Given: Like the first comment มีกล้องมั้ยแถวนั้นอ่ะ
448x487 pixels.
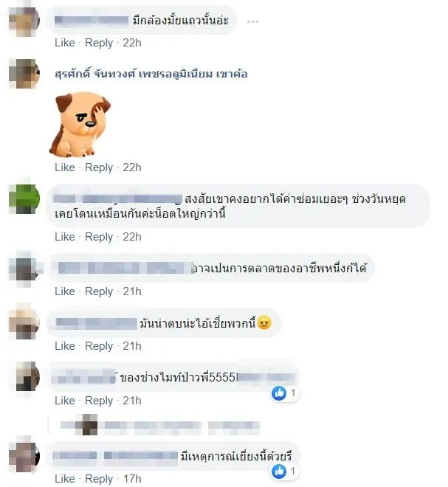Looking at the screenshot, I should pos(65,43).
